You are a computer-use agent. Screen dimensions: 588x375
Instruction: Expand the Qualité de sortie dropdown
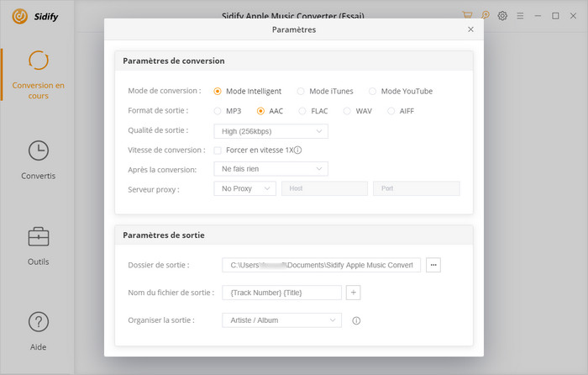270,131
